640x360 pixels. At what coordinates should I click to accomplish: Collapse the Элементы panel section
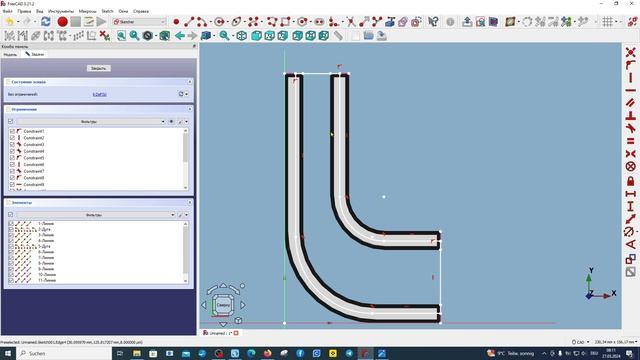tap(189, 202)
